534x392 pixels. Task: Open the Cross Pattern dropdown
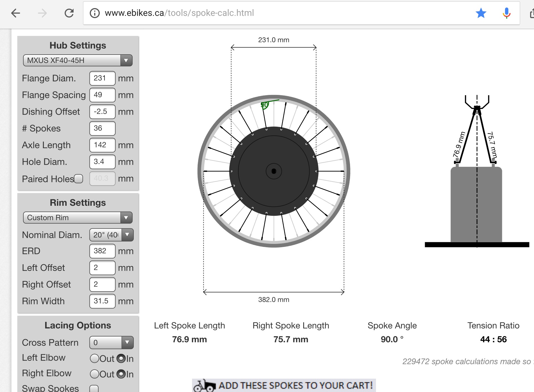click(111, 342)
